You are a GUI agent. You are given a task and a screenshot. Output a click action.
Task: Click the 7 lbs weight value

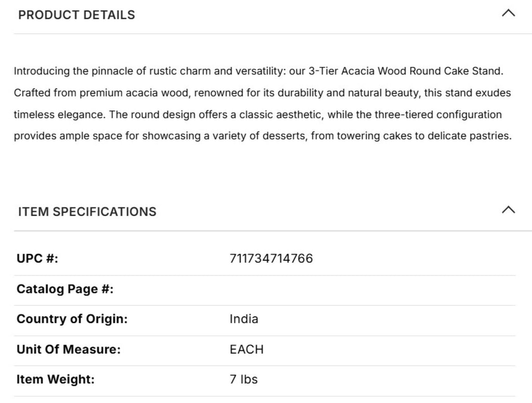[x=243, y=380]
